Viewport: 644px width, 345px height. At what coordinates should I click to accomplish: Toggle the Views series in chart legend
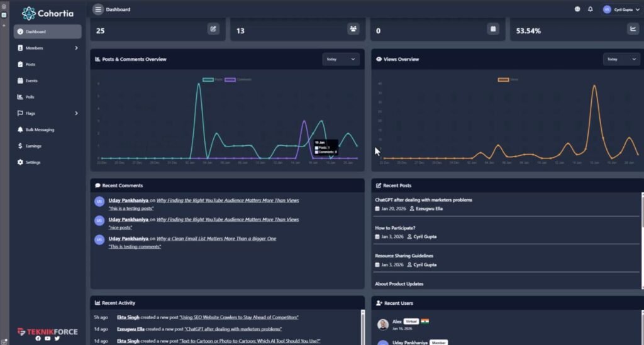pyautogui.click(x=504, y=80)
